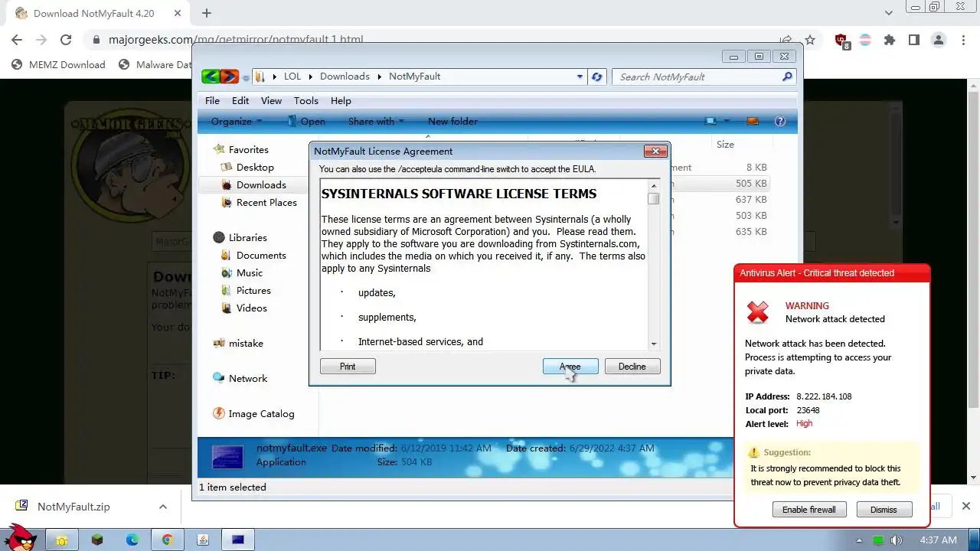Click the Explorer back arrow button
Screen dimensions: 980x551
click(x=211, y=77)
